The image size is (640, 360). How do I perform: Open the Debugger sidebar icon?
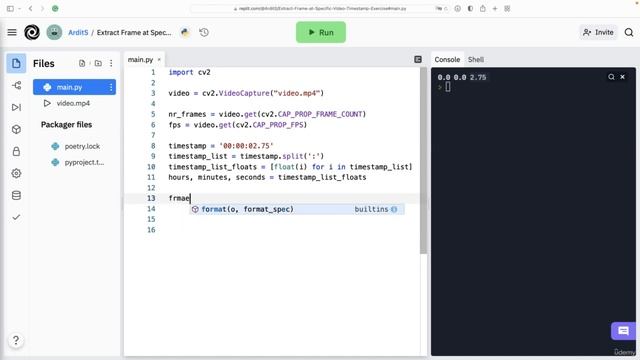click(16, 107)
